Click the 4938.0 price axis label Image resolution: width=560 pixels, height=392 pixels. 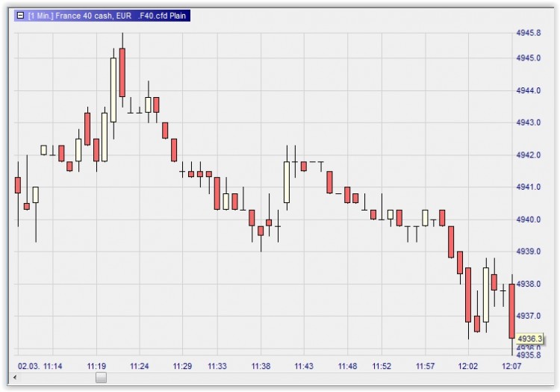(x=528, y=284)
